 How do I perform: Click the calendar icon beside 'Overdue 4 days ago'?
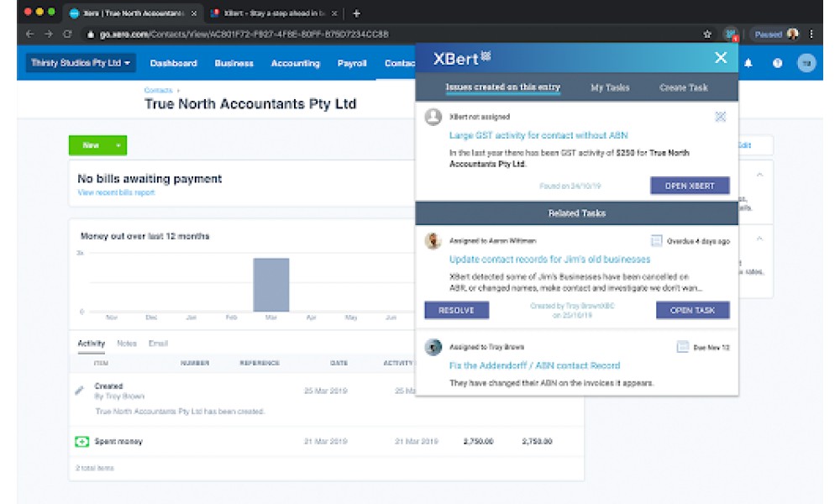tap(656, 241)
